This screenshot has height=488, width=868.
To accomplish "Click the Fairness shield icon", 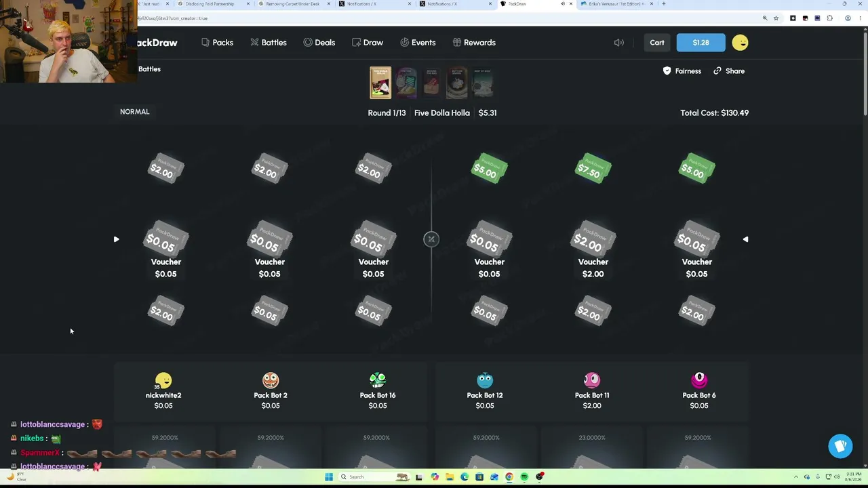I will click(x=667, y=70).
